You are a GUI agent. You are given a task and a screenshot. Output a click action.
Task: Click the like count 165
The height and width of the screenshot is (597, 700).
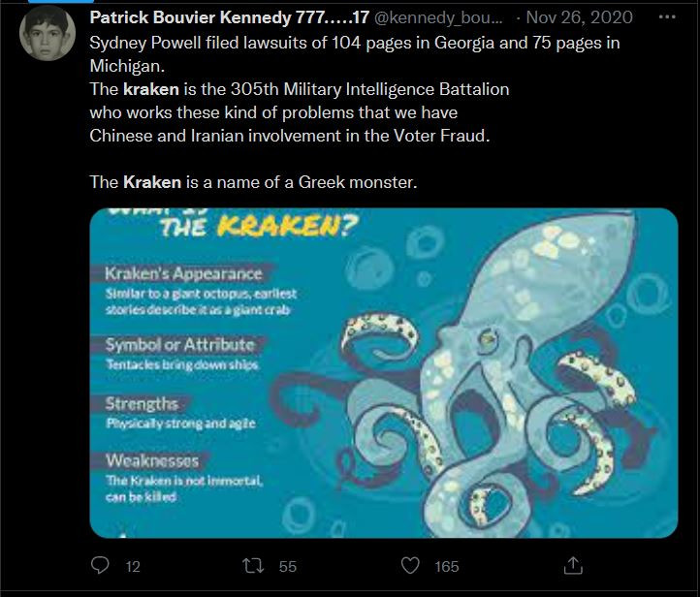tap(446, 567)
